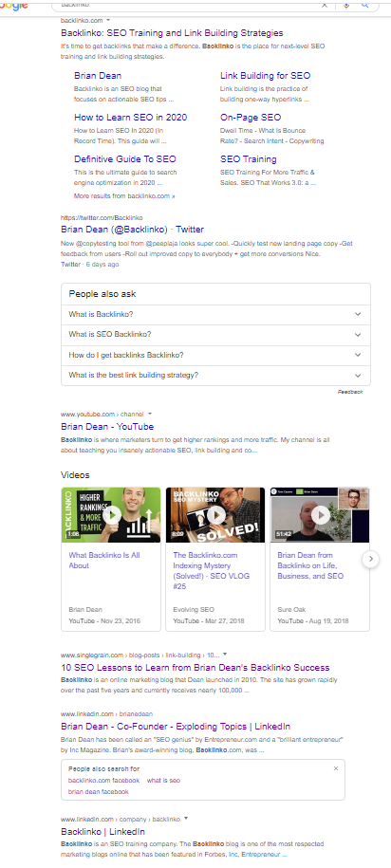Click the Feedback link below questions
This screenshot has width=391, height=868.
350,392
